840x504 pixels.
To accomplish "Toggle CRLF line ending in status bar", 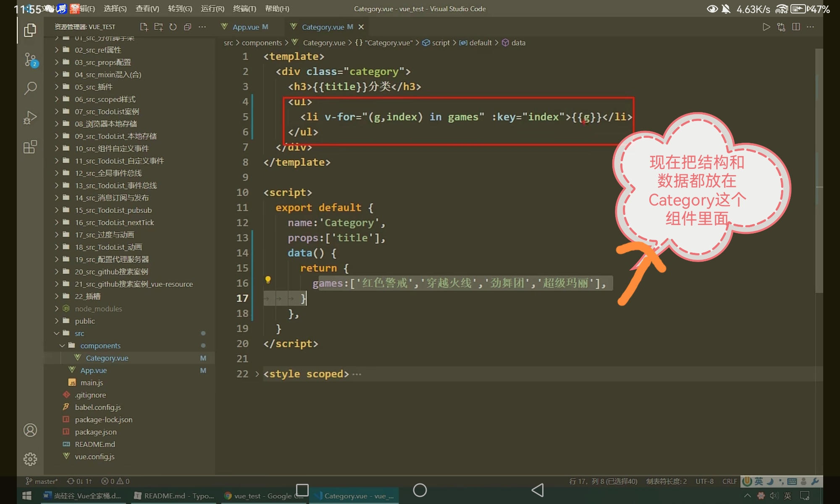I will tap(730, 481).
